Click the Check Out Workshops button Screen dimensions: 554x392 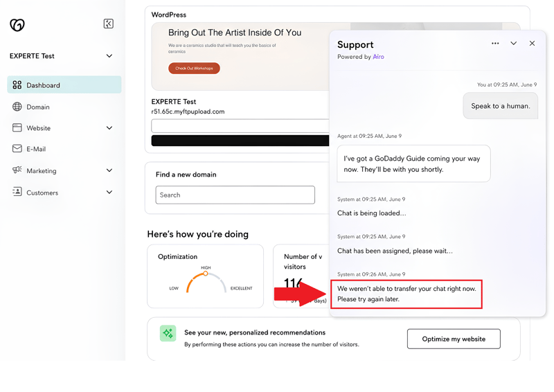[194, 69]
